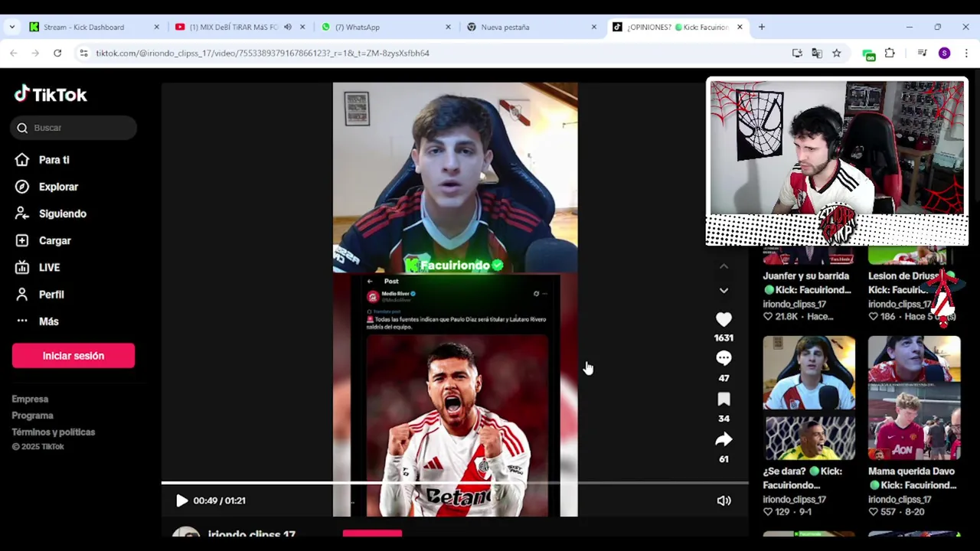This screenshot has height=551, width=980.
Task: Translate this page icon
Action: click(x=817, y=53)
